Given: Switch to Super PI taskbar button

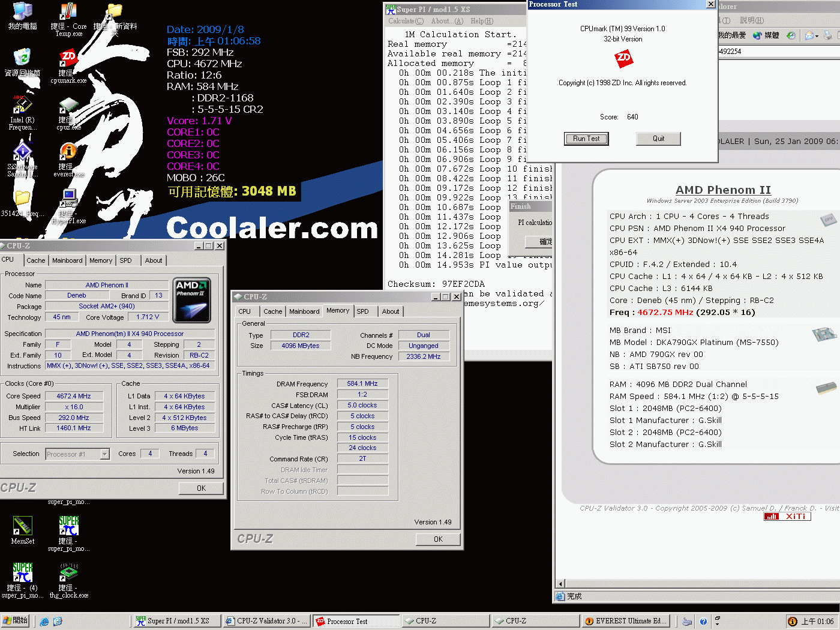Looking at the screenshot, I should [x=176, y=622].
